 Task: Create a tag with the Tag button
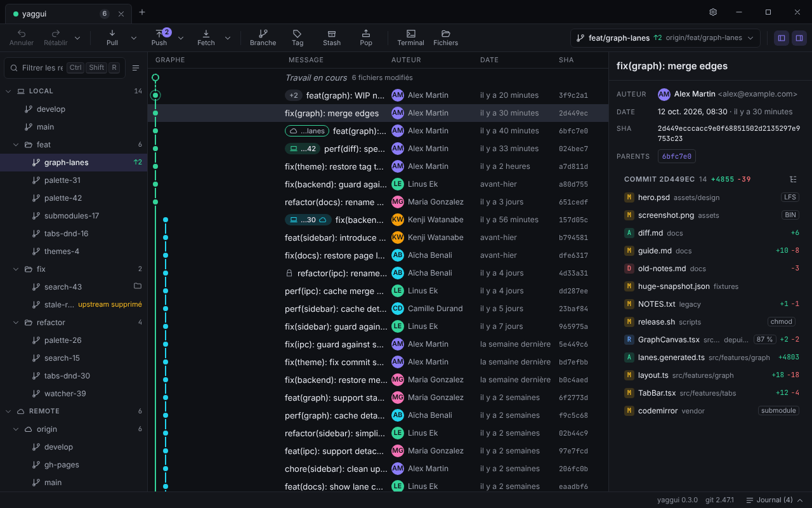point(298,37)
